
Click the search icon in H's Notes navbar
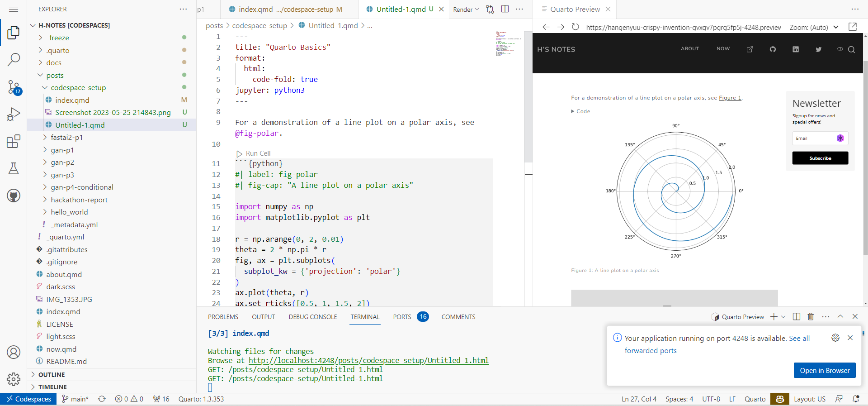tap(851, 49)
